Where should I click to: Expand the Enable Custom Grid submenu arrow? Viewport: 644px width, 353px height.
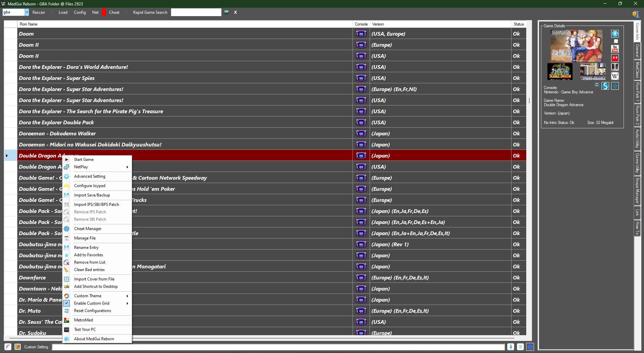point(127,303)
